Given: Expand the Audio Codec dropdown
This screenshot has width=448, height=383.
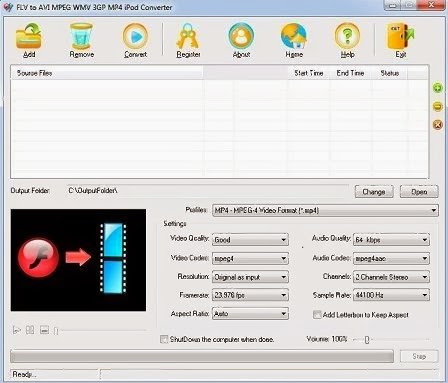Looking at the screenshot, I should pyautogui.click(x=391, y=258).
